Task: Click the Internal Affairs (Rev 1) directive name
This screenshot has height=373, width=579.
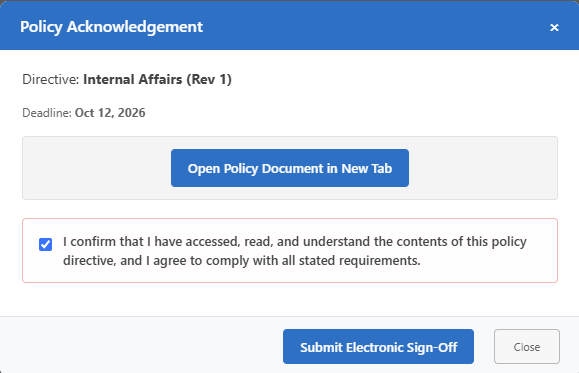Action: pyautogui.click(x=157, y=79)
